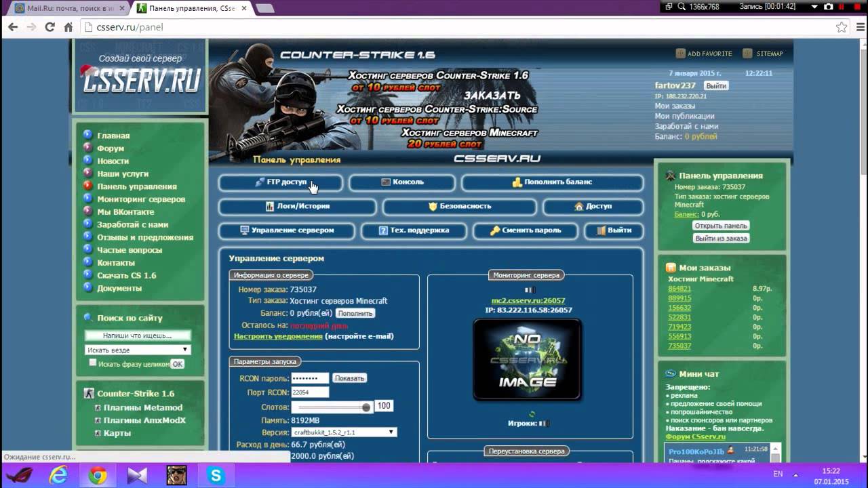This screenshot has width=868, height=488.
Task: Open Chrome from the taskbar
Action: point(98,476)
